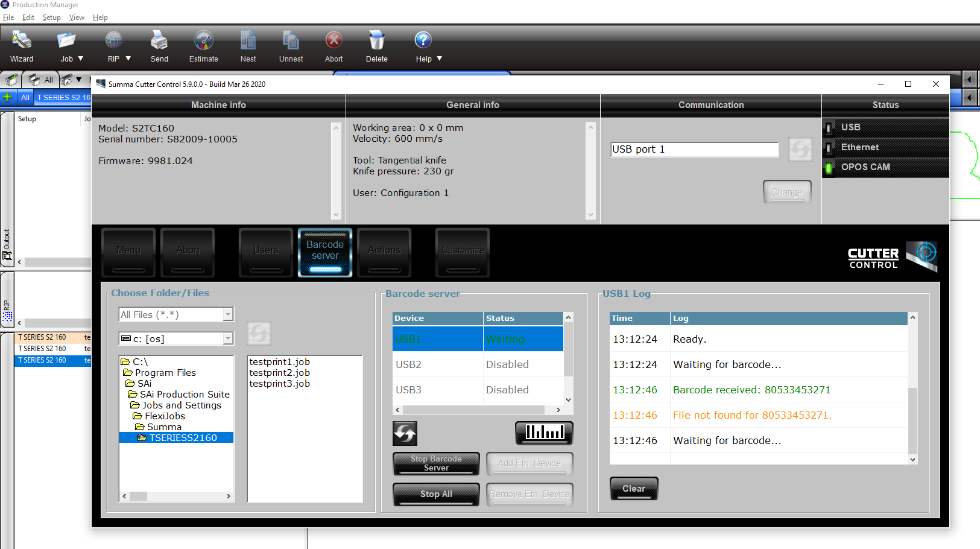The image size is (980, 549).
Task: Open the Edit menu
Action: tap(28, 17)
